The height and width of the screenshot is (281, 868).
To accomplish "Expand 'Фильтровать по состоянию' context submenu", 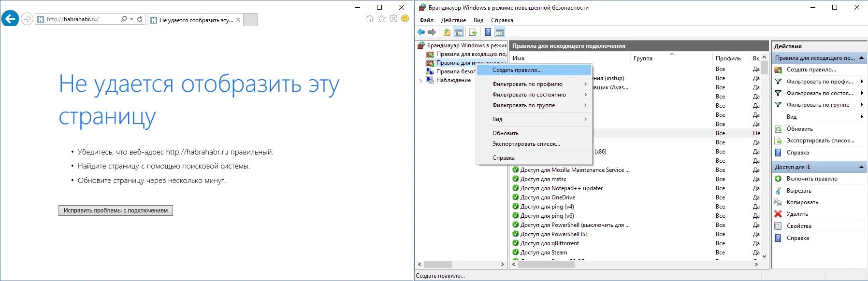I will click(534, 95).
